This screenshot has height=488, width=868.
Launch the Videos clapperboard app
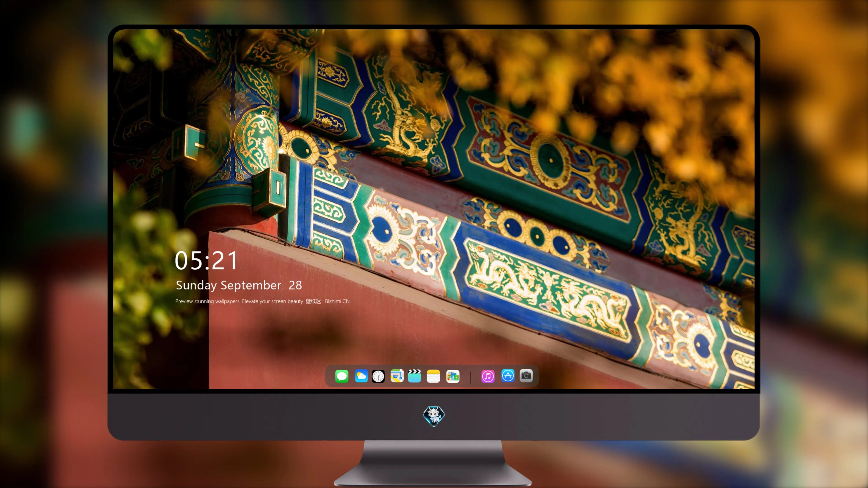point(415,376)
